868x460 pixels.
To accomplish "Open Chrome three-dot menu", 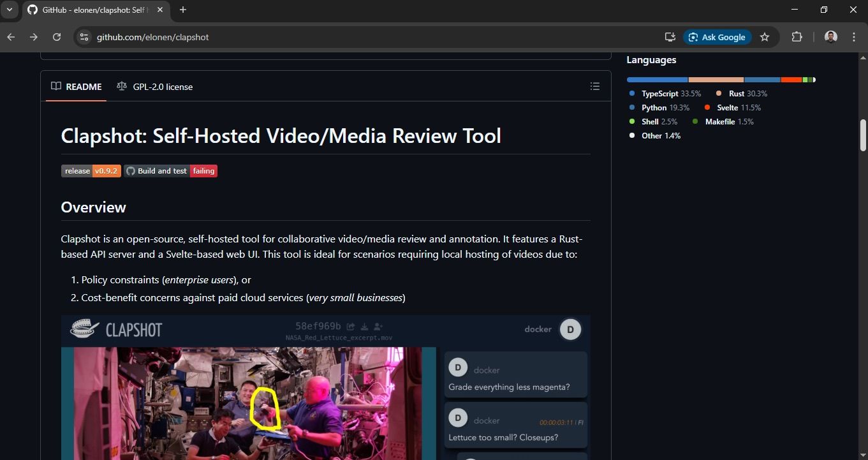I will point(854,37).
